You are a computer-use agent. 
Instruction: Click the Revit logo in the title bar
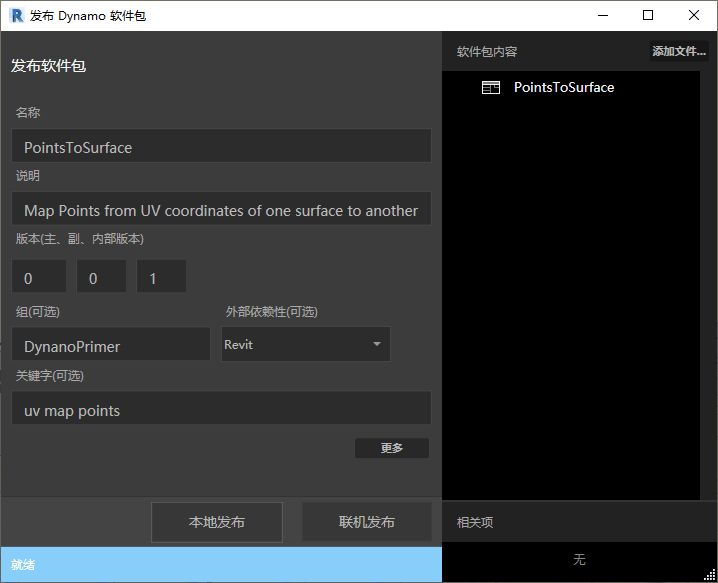(x=16, y=15)
